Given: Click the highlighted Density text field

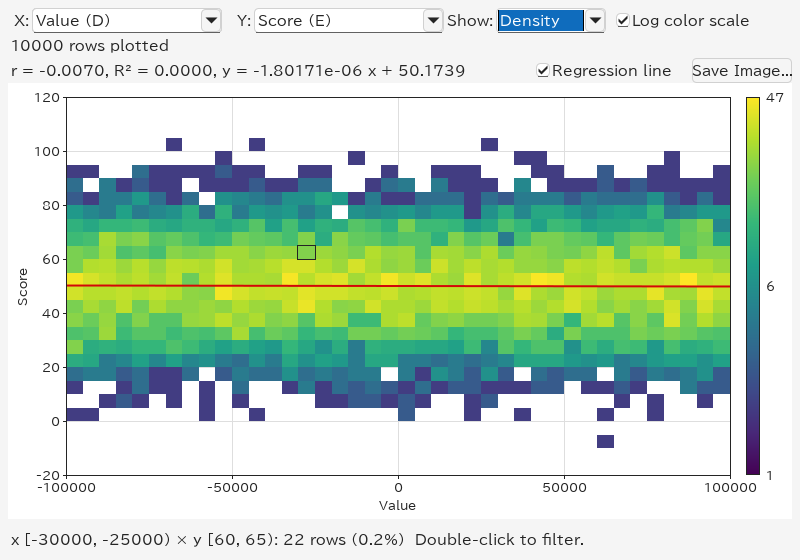Looking at the screenshot, I should [541, 21].
